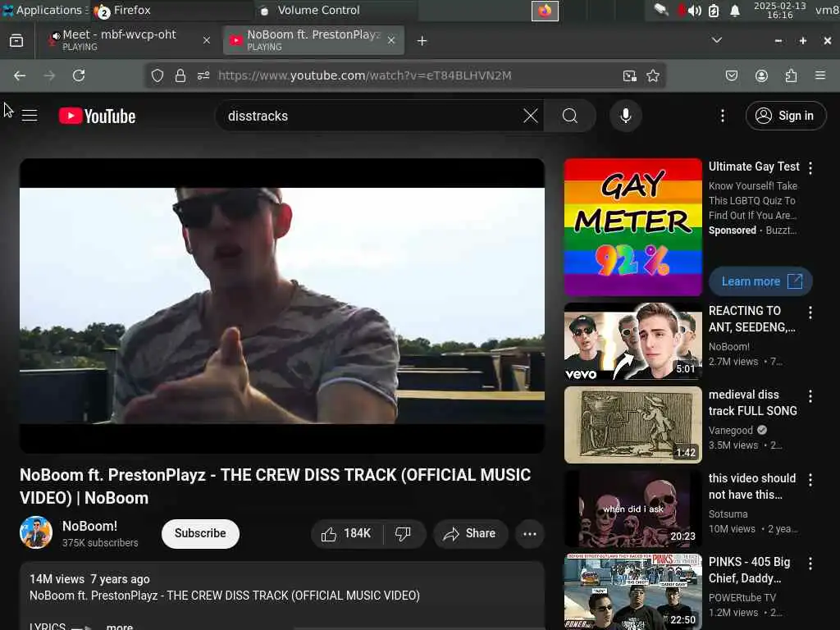
Task: Expand the description with 'more'
Action: tap(120, 626)
